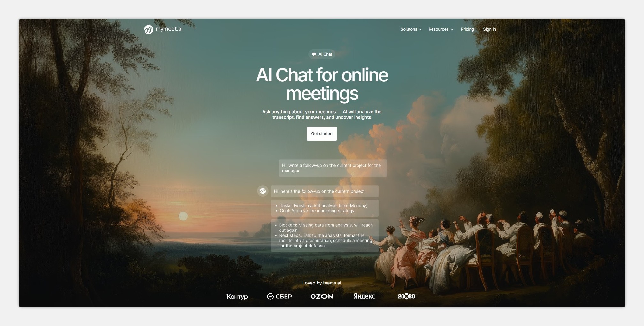
Task: Click the Sign in link
Action: [x=489, y=29]
